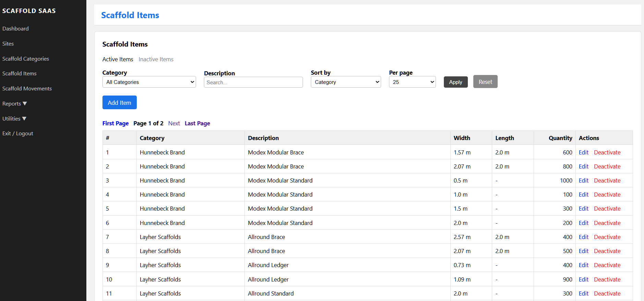
Task: Click the Reset filter button
Action: point(485,82)
